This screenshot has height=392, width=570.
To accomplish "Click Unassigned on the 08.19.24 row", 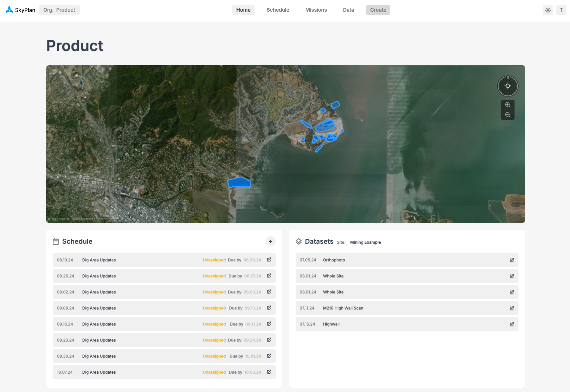I will [214, 260].
